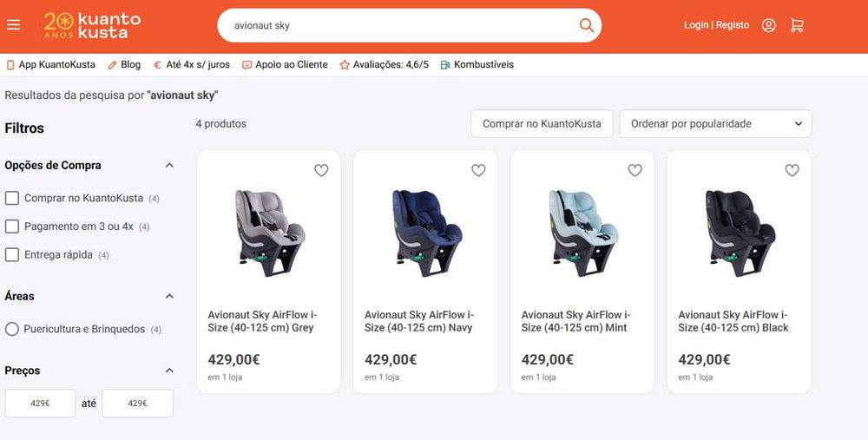The image size is (868, 440).
Task: Collapse the 'Preços' filter section
Action: point(169,371)
